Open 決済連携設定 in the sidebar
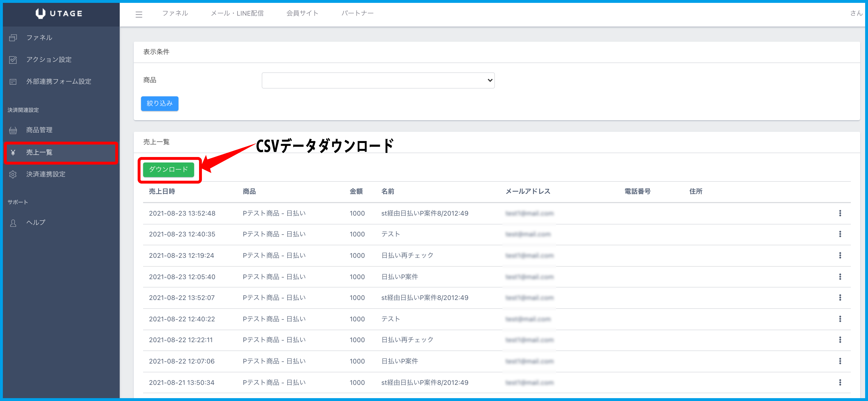Viewport: 868px width, 401px height. (x=46, y=174)
